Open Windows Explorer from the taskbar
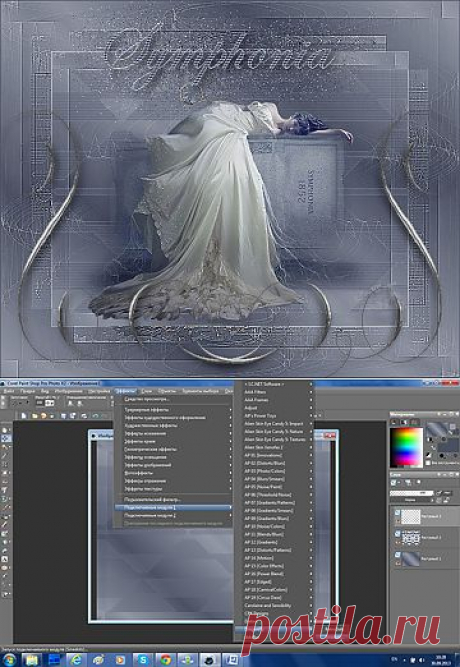 pyautogui.click(x=32, y=660)
